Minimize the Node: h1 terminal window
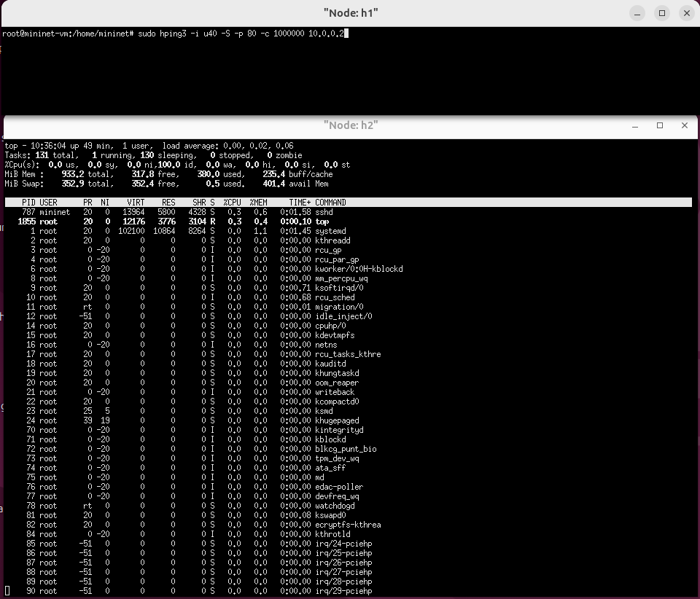Image resolution: width=700 pixels, height=599 pixels. [x=638, y=13]
